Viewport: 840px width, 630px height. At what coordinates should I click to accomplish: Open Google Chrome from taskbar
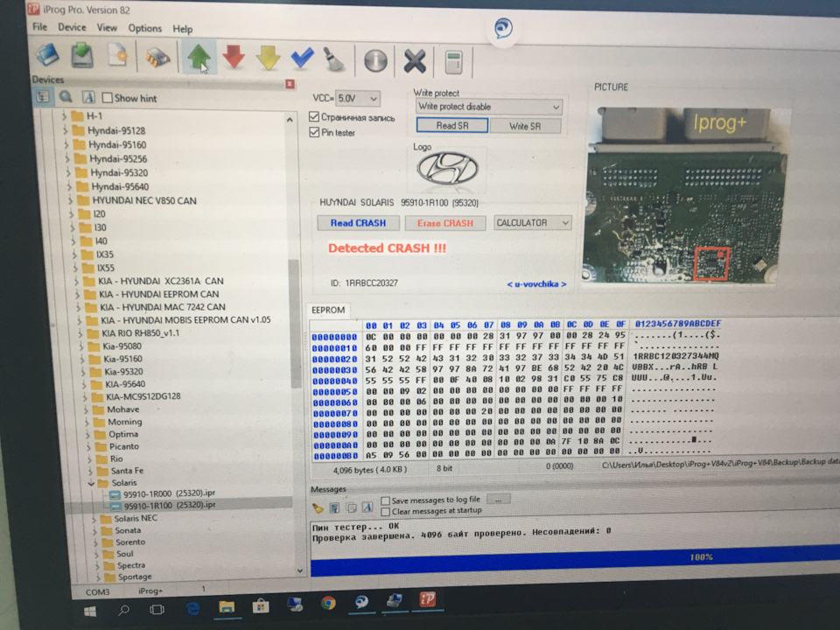pos(328,603)
